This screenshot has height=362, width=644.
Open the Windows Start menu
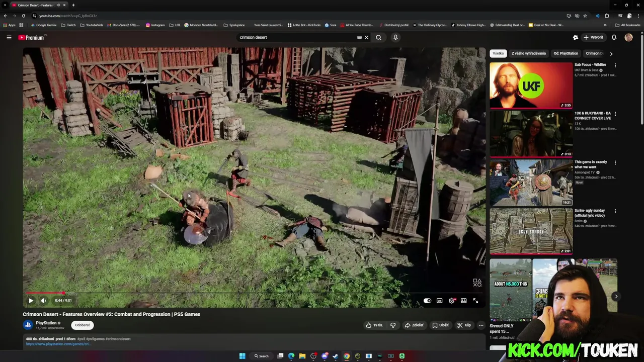click(x=242, y=356)
